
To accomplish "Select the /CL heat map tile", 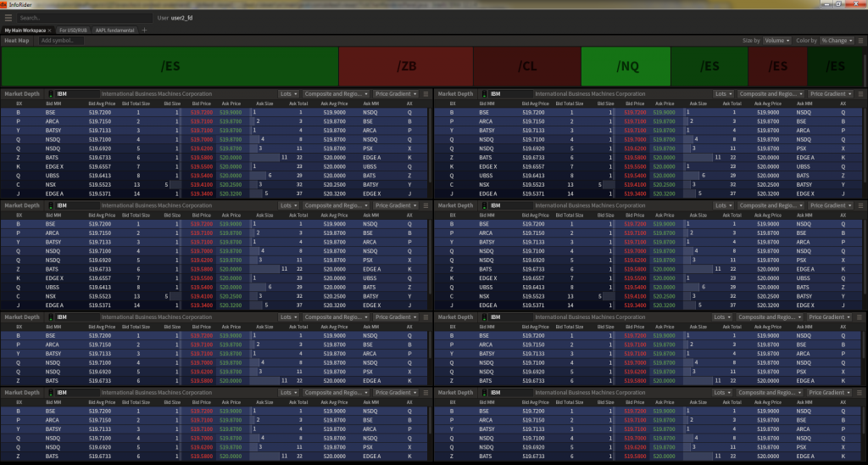I will pyautogui.click(x=527, y=65).
